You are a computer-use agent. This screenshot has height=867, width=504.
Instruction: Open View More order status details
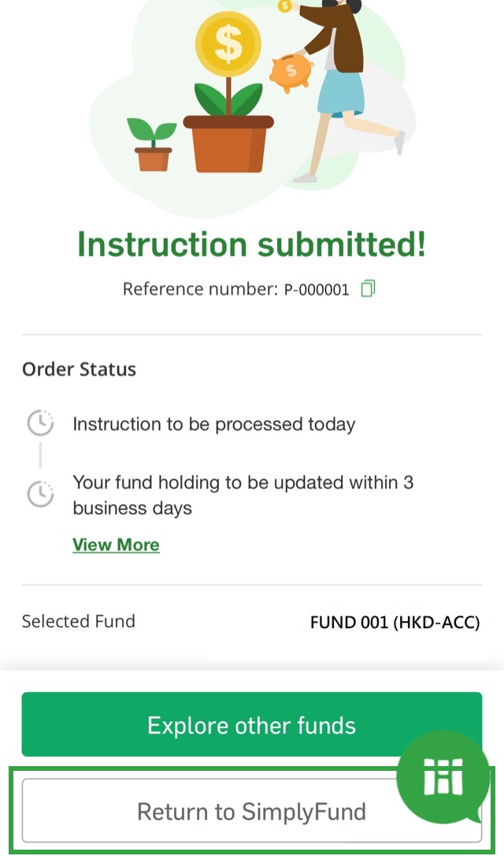pos(116,544)
